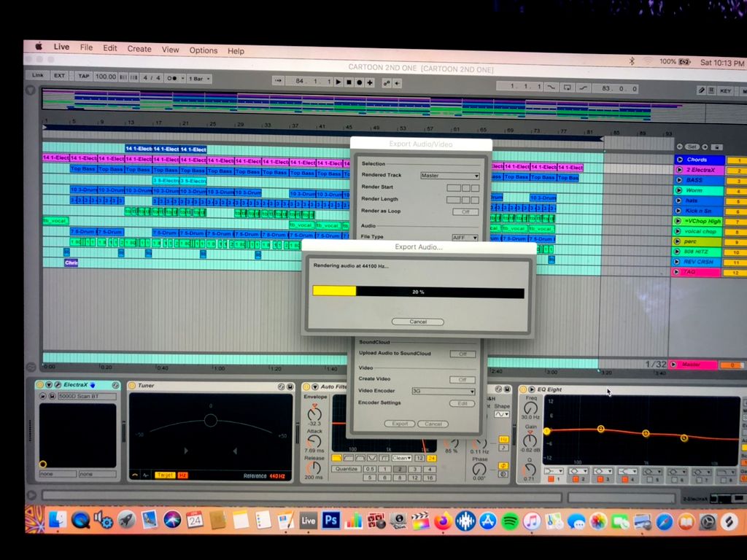
Task: Toggle the EXT sync button
Action: [59, 76]
